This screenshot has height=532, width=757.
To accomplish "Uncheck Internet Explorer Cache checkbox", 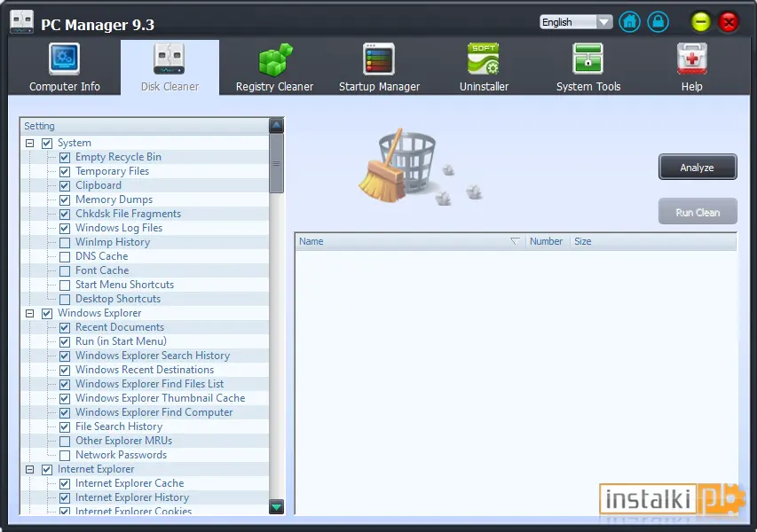I will 65,484.
